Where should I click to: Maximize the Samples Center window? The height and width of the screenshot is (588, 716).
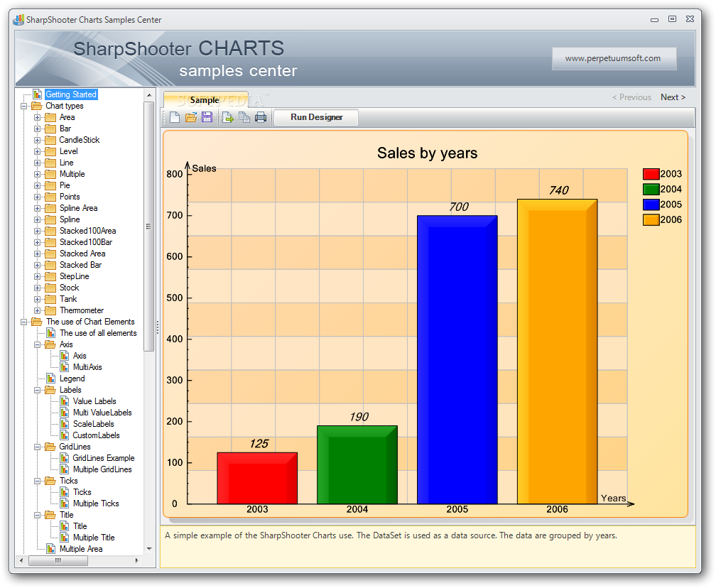click(x=672, y=19)
